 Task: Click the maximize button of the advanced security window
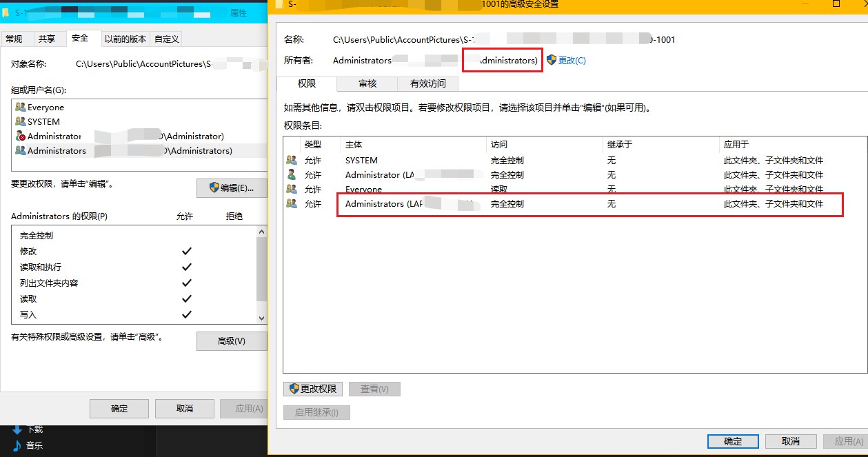pyautogui.click(x=836, y=4)
